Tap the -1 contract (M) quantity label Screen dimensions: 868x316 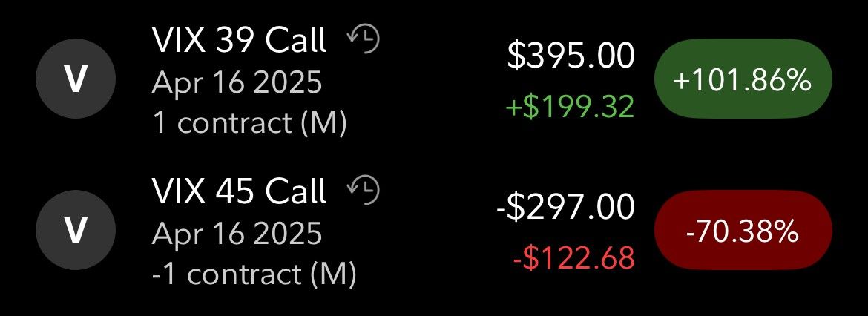[x=254, y=274]
